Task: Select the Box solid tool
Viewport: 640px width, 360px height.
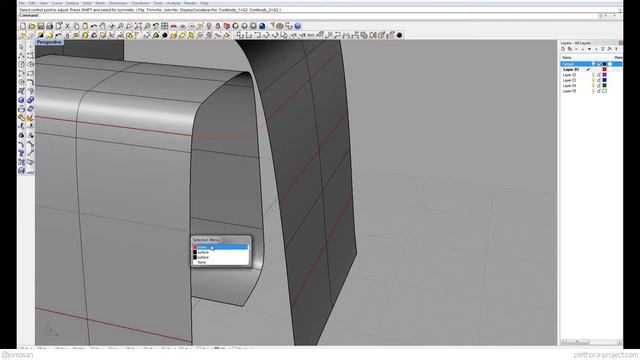Action: [22, 100]
